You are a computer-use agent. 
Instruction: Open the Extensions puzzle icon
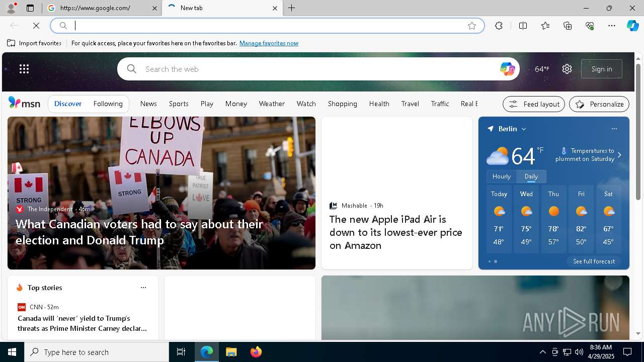point(499,26)
